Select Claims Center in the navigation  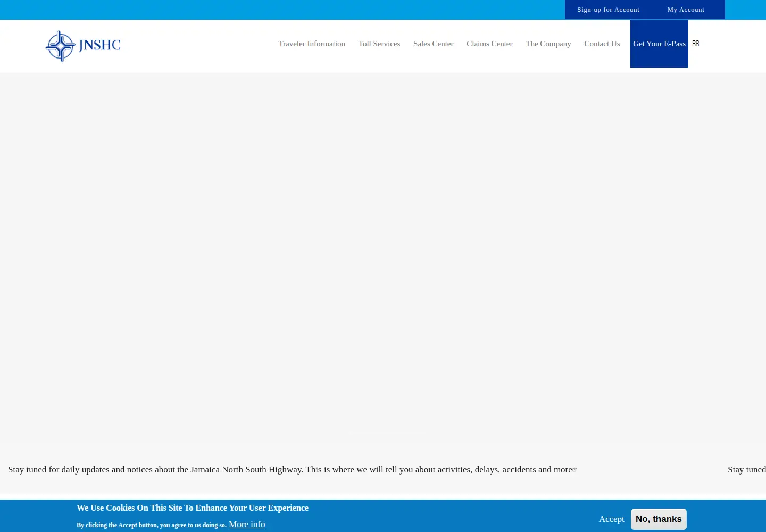click(x=489, y=44)
